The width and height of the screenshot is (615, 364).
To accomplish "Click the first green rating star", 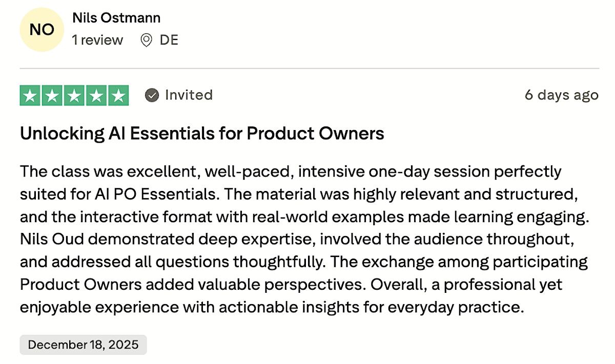I will (30, 96).
